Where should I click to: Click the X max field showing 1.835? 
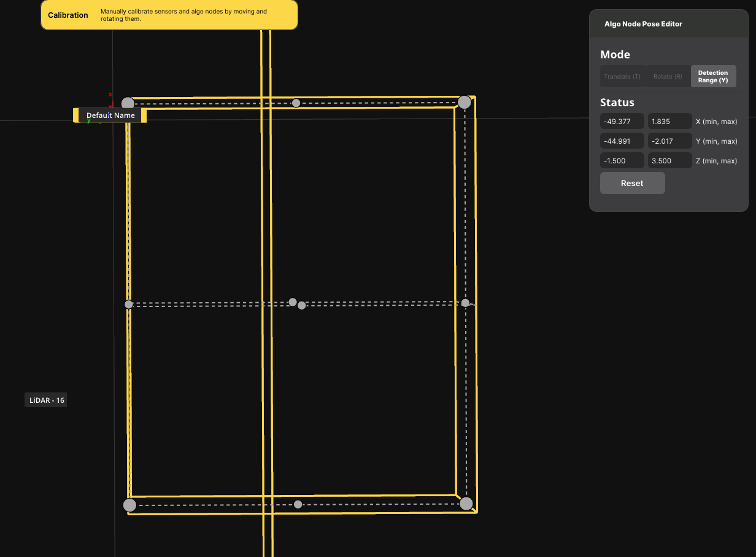pyautogui.click(x=669, y=122)
